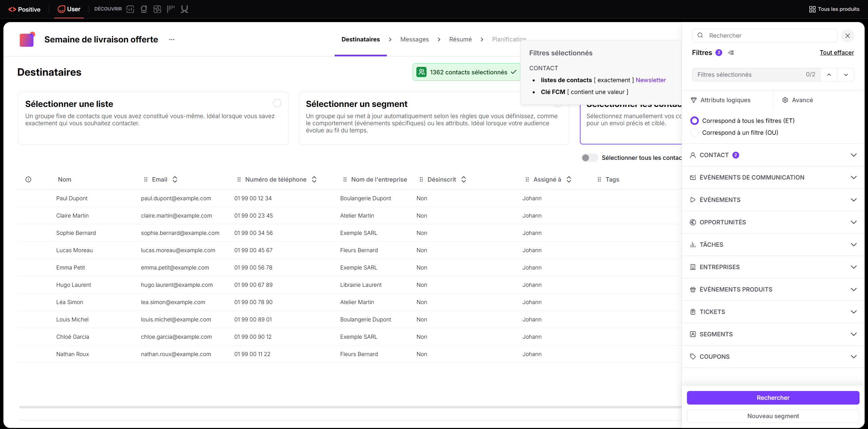
Task: Sort the Désinscrit column
Action: point(464,180)
